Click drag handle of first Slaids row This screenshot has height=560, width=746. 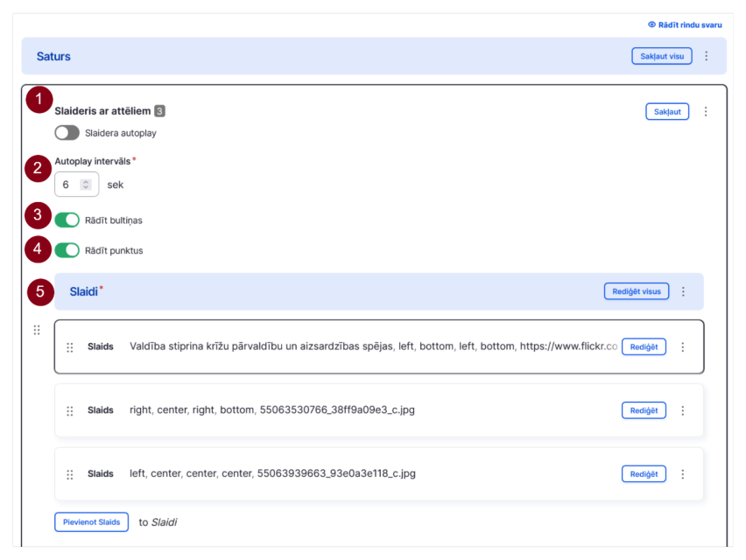70,347
